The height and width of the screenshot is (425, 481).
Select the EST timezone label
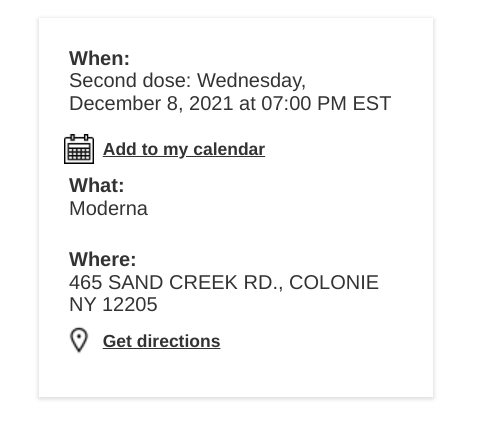click(x=372, y=103)
